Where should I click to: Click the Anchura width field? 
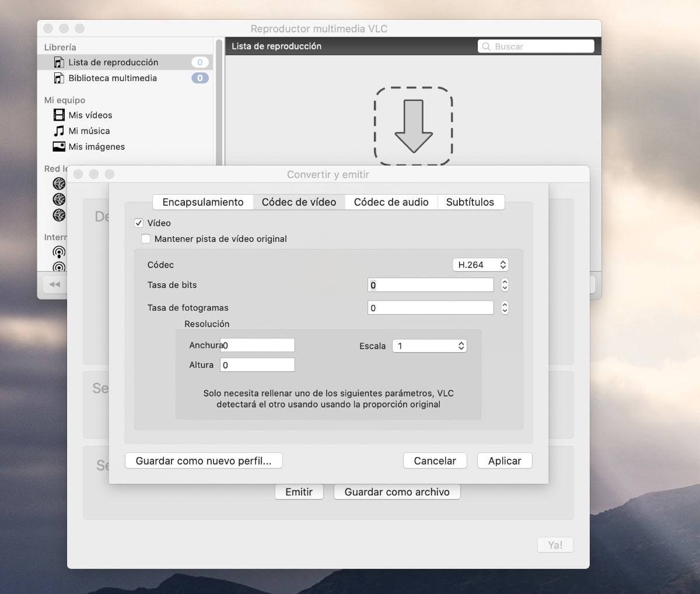(257, 345)
